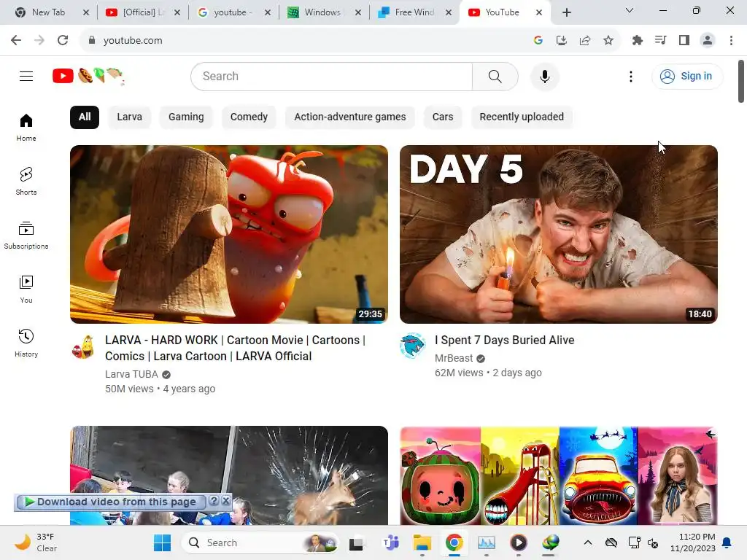Open I Spent 7 Days Buried Alive title
This screenshot has width=747, height=560.
[505, 340]
